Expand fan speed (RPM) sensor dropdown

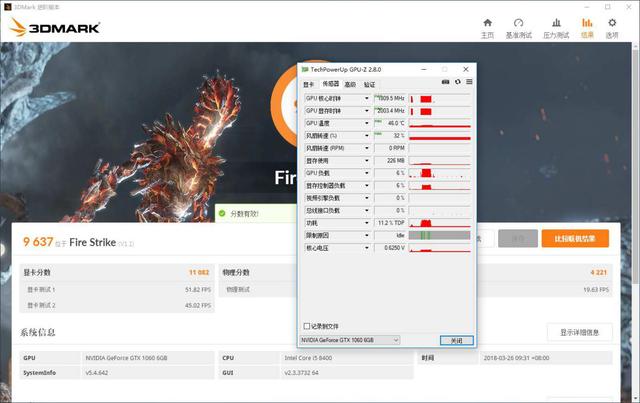pos(367,148)
